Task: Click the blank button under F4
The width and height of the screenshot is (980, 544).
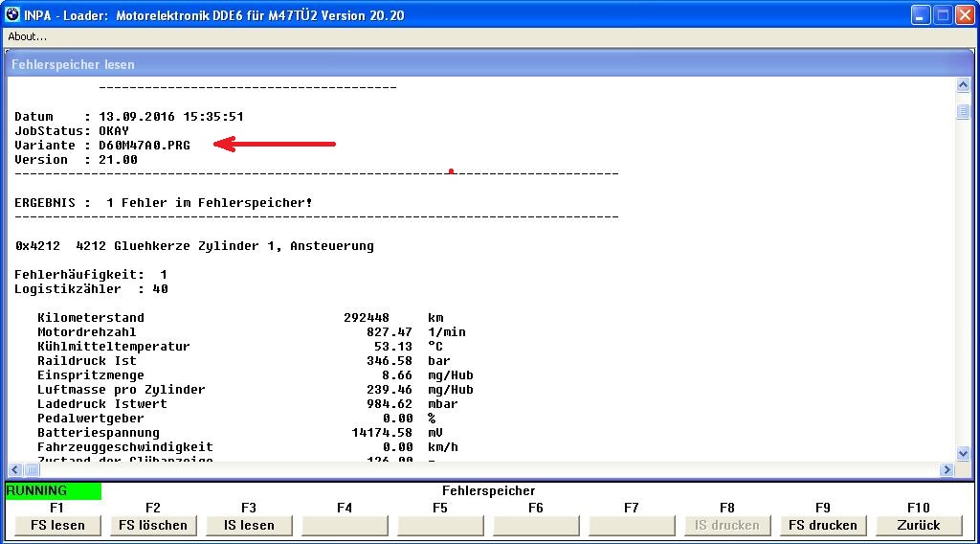Action: [x=345, y=525]
